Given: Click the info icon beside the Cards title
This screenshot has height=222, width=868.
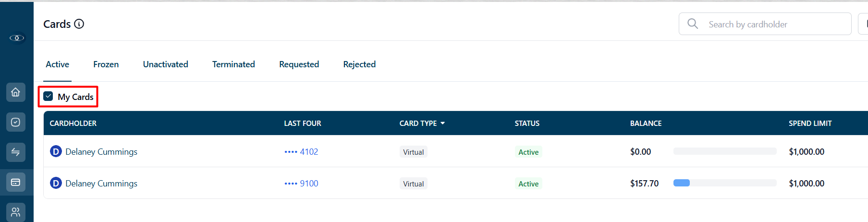Looking at the screenshot, I should tap(79, 24).
